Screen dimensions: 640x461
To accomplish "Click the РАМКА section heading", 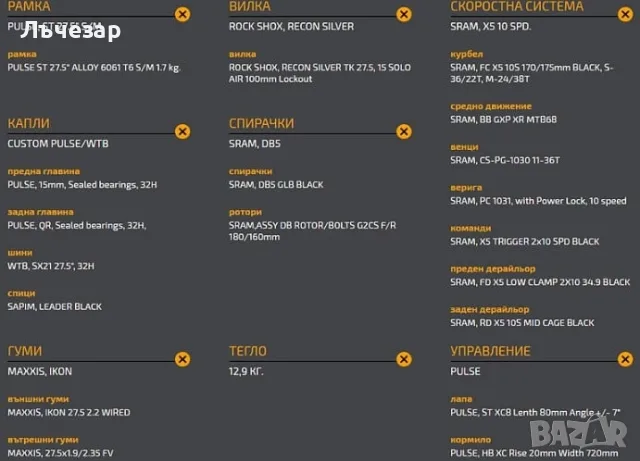I will pos(29,6).
